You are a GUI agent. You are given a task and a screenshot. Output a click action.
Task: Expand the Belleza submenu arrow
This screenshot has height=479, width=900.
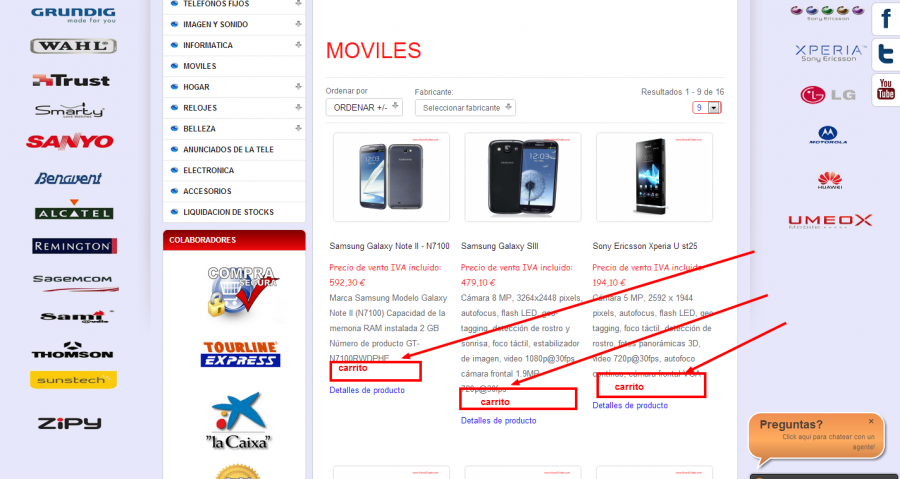click(x=298, y=128)
